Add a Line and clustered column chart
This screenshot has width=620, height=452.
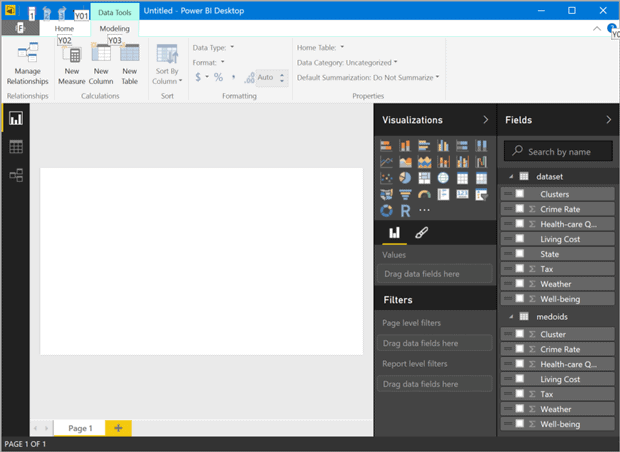[x=462, y=162]
